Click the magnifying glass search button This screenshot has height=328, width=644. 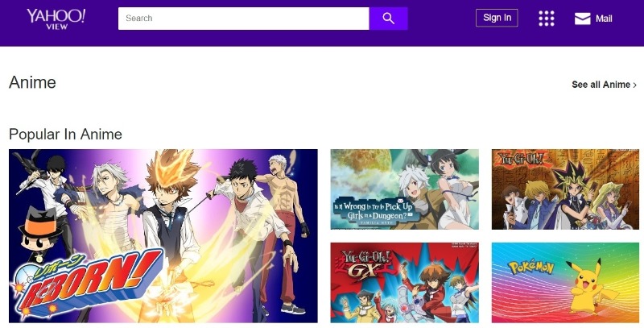(x=388, y=19)
